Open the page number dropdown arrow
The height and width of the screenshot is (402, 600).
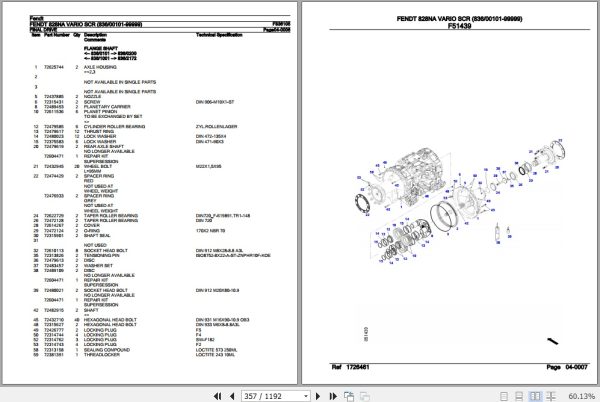306,396
